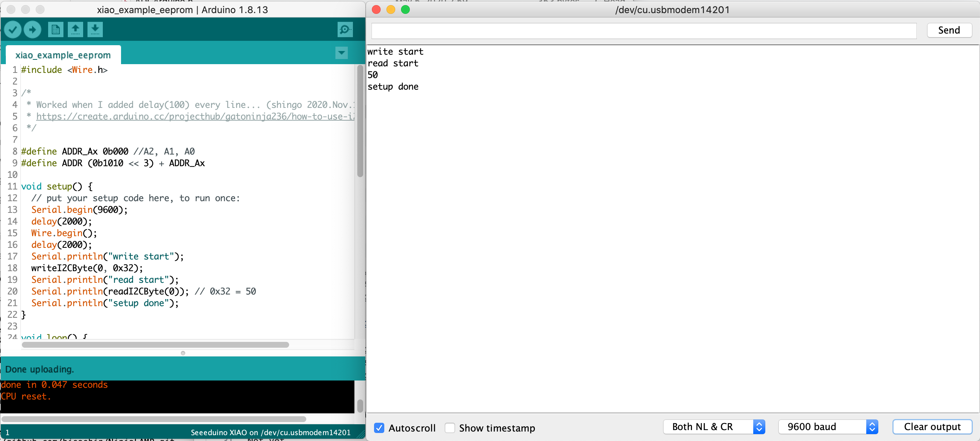
Task: Click the code editor vertical scrollbar thumb
Action: click(360, 122)
